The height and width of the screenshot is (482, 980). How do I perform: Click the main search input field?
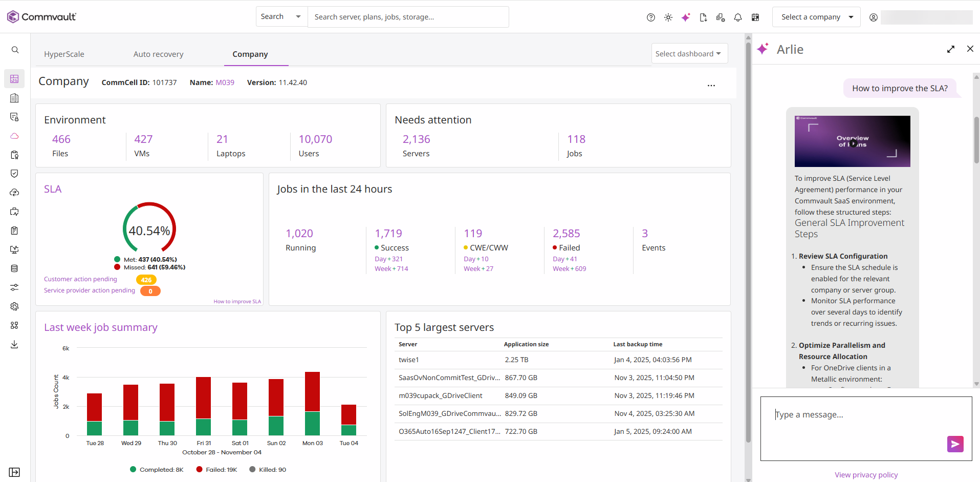coord(408,17)
